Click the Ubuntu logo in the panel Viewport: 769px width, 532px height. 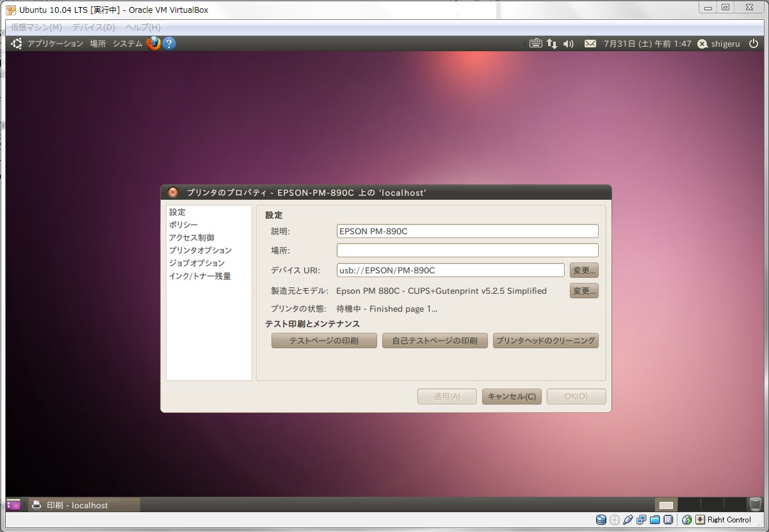click(x=17, y=44)
